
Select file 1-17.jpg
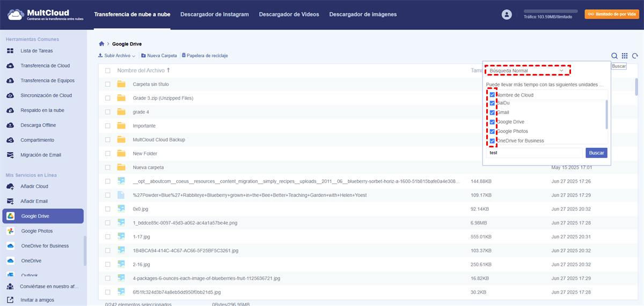coord(141,236)
